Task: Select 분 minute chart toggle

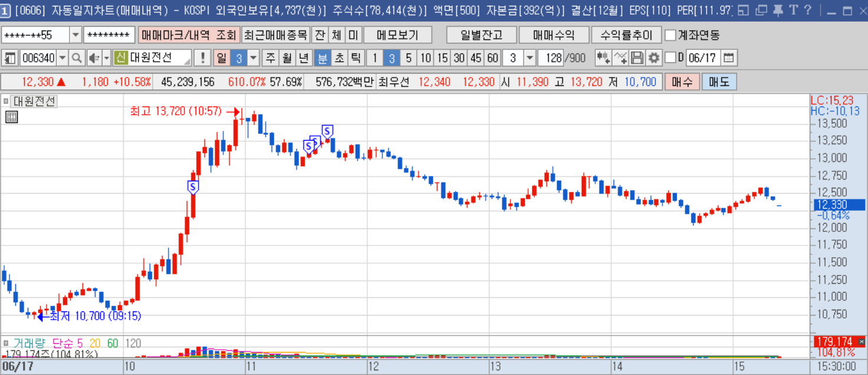Action: tap(323, 58)
